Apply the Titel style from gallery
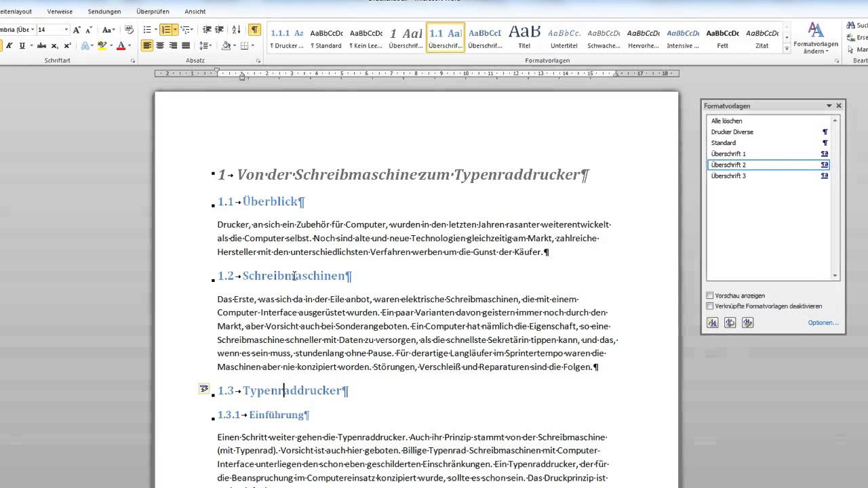Screen dimensions: 868x488 [524, 37]
